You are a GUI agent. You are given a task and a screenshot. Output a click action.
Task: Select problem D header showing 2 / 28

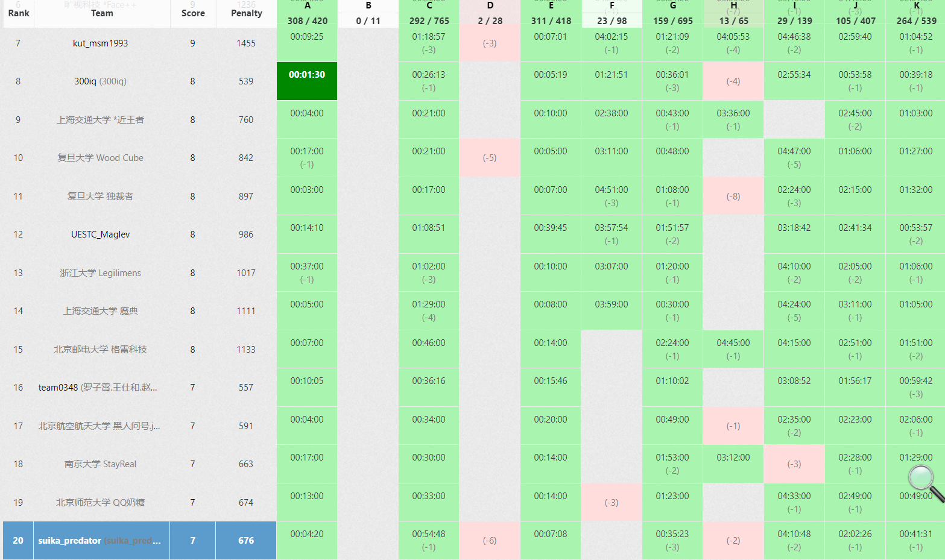point(490,14)
